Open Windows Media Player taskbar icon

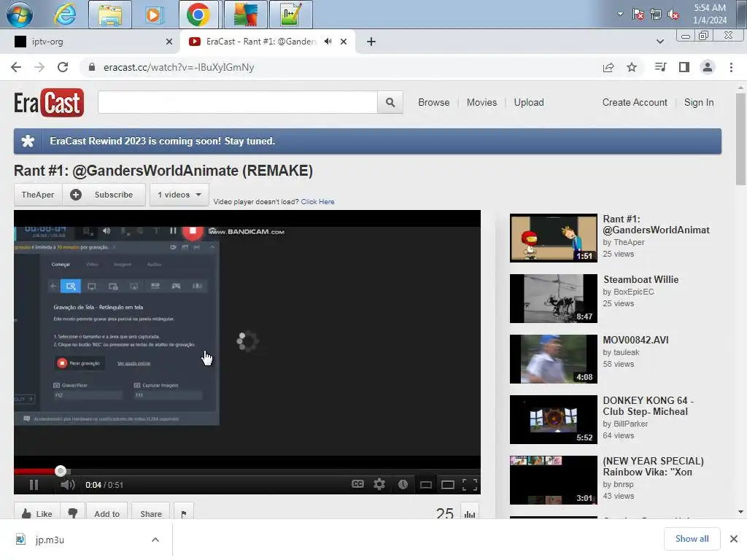[x=154, y=15]
